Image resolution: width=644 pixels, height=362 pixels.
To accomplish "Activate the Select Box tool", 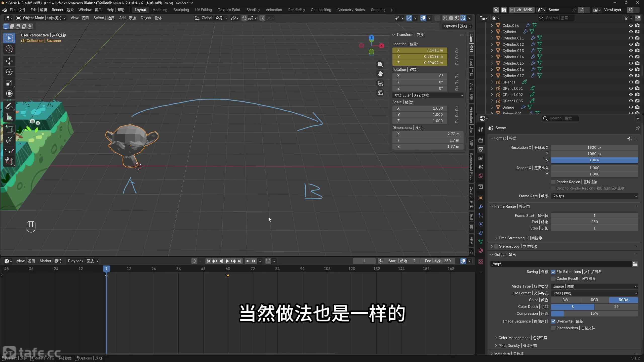I will 9,38.
